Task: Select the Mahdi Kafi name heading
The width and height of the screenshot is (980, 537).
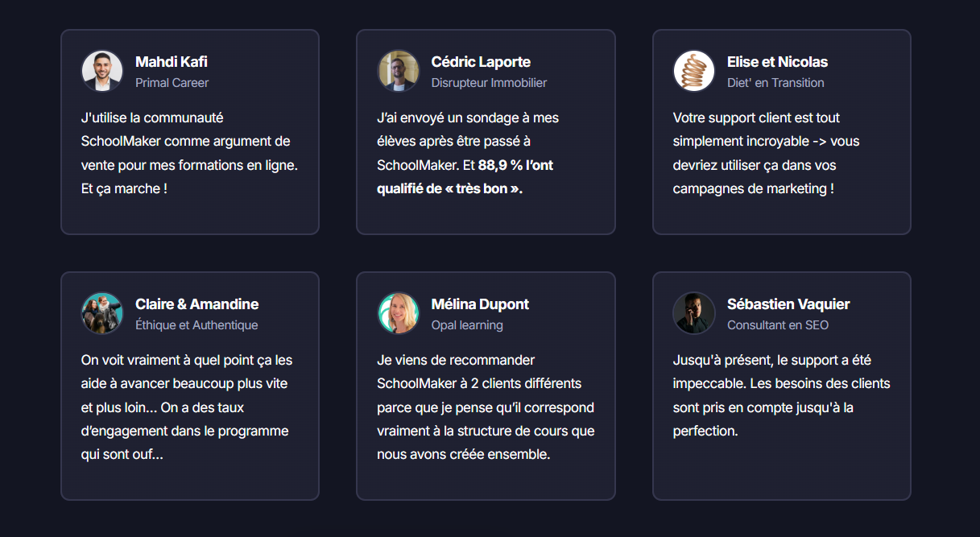Action: (172, 62)
